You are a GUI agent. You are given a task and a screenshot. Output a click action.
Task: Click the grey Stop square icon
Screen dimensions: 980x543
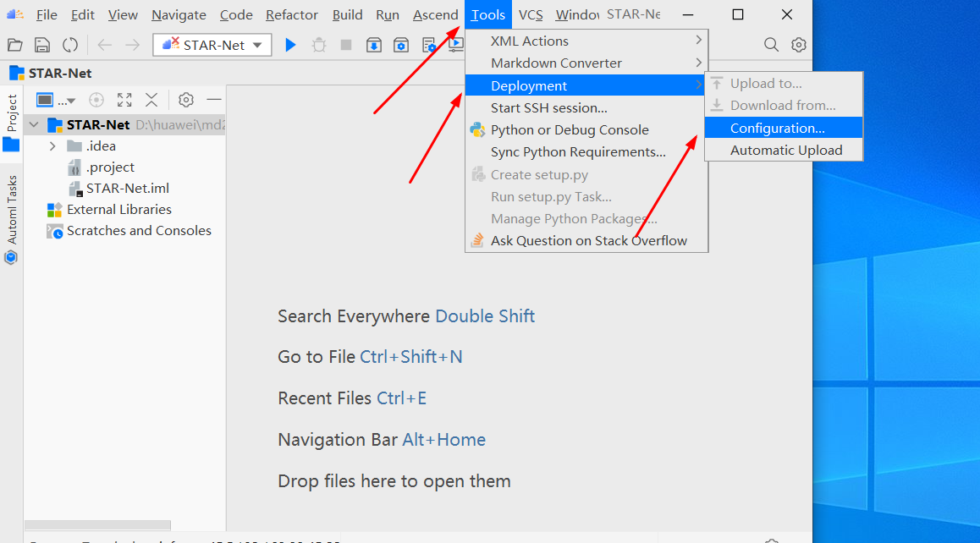(x=345, y=45)
